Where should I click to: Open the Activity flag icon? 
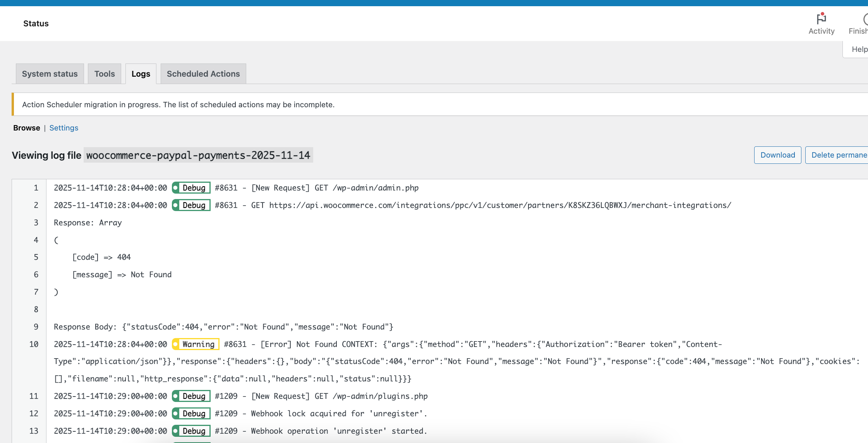[x=821, y=19]
